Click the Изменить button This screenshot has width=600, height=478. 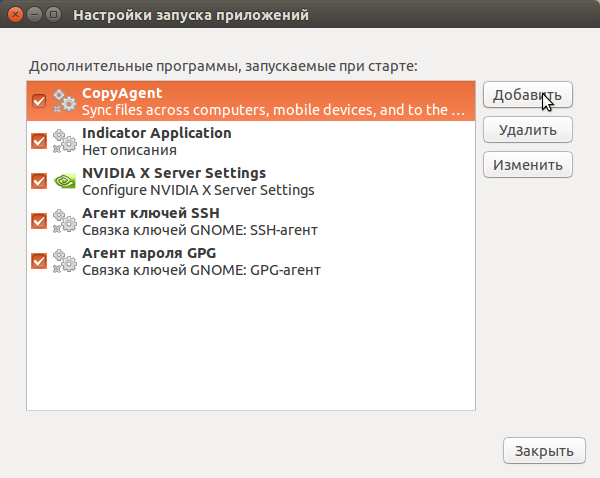pyautogui.click(x=528, y=165)
